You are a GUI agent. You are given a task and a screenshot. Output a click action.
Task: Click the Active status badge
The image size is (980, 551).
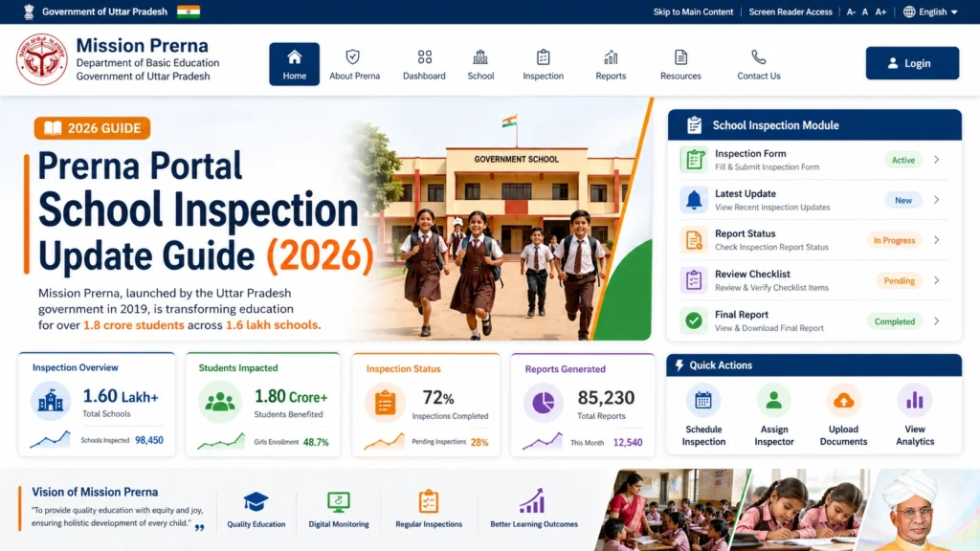point(903,160)
